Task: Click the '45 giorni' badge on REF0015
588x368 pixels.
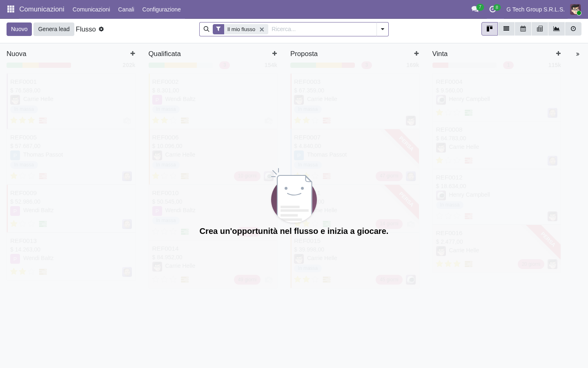Action: pos(389,280)
